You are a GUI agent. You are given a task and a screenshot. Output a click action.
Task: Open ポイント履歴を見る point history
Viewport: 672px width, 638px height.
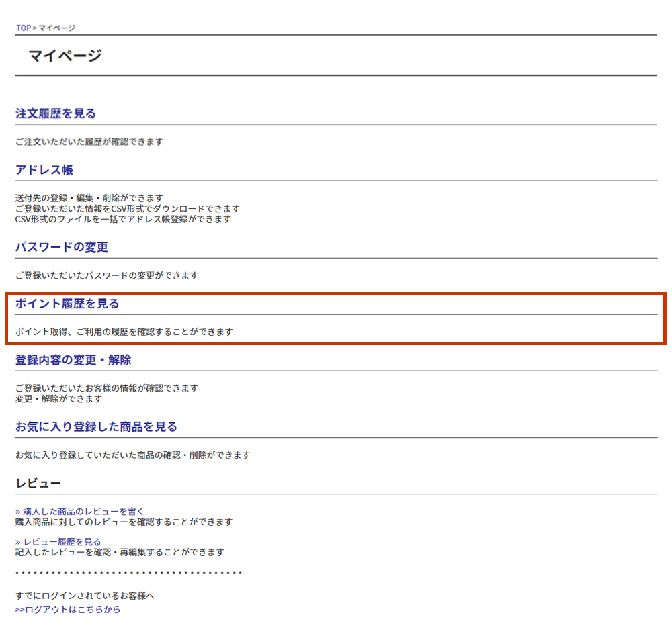[x=67, y=304]
